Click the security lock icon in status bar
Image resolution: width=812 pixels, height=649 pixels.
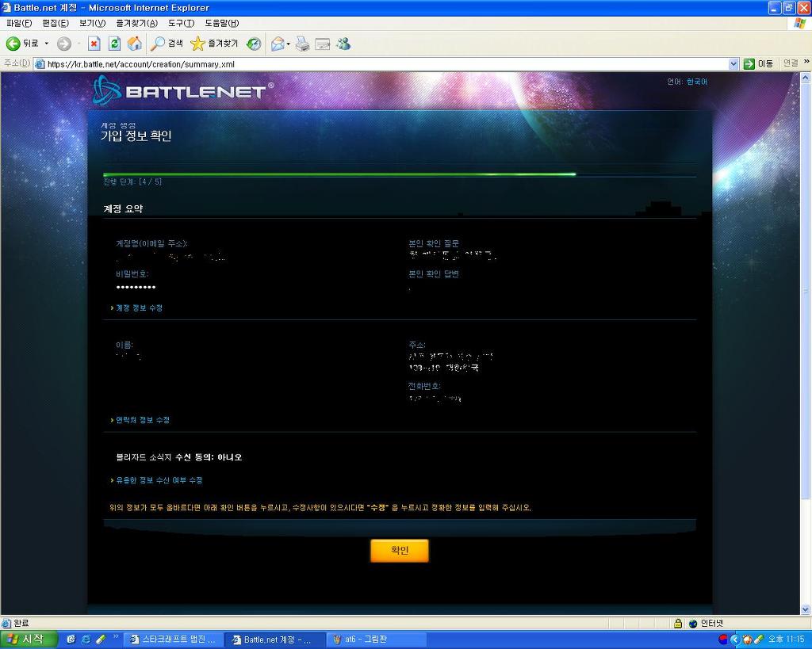(x=678, y=624)
